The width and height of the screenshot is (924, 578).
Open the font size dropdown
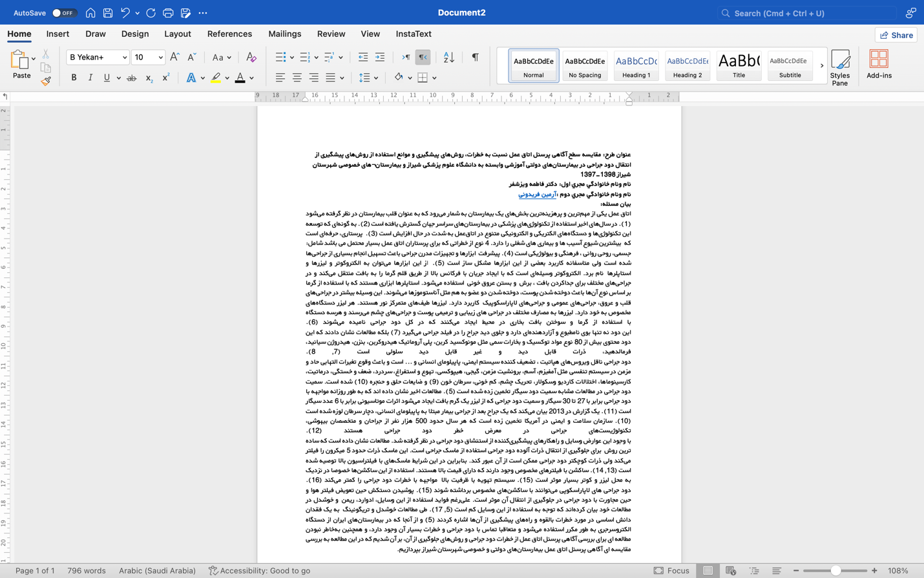pos(160,58)
